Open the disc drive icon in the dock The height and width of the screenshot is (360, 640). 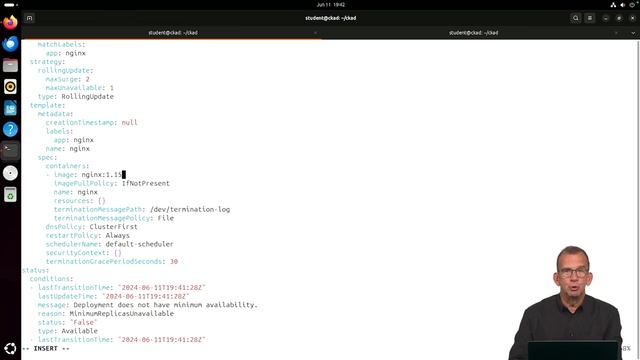point(10,173)
